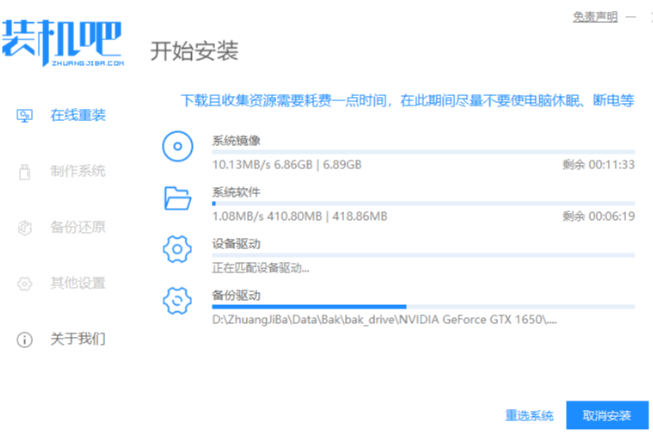Image resolution: width=653 pixels, height=434 pixels.
Task: Click the 关于我们 info icon
Action: 26,340
